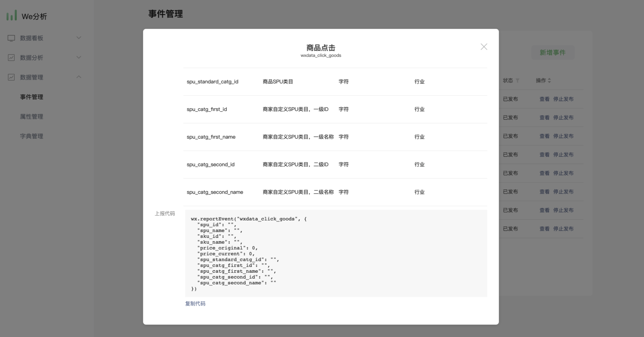Click the 操作 column sort arrows
The width and height of the screenshot is (644, 337).
point(549,81)
